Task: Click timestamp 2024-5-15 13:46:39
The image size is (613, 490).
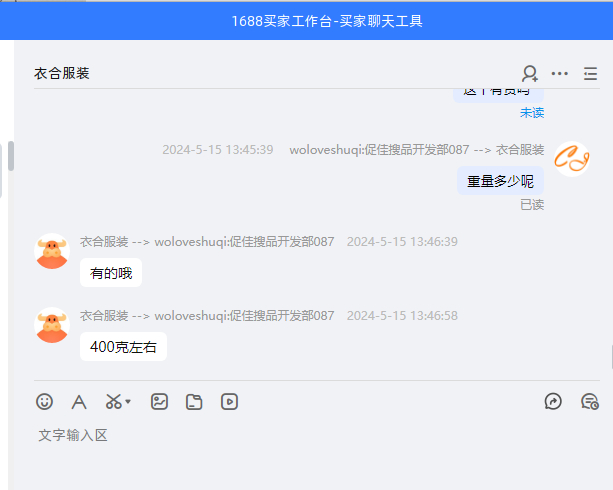Action: (x=402, y=242)
